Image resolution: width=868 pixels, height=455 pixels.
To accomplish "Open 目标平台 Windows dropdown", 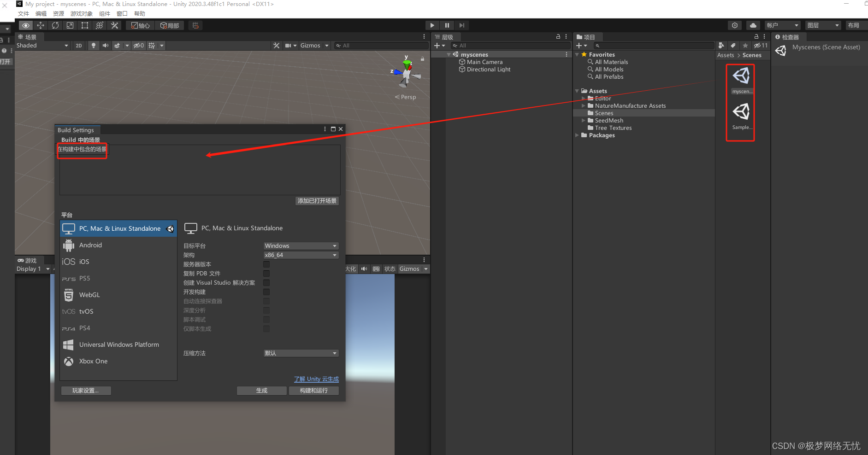I will click(x=301, y=246).
